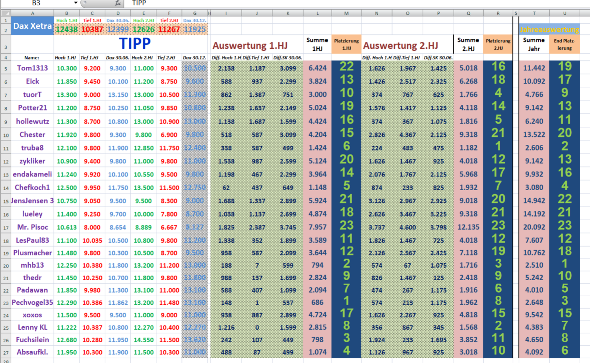
Task: Select the name Potter21
Action: click(x=32, y=108)
